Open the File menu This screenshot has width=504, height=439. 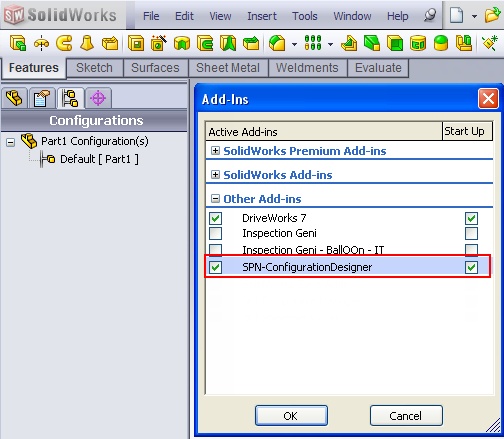click(x=151, y=16)
